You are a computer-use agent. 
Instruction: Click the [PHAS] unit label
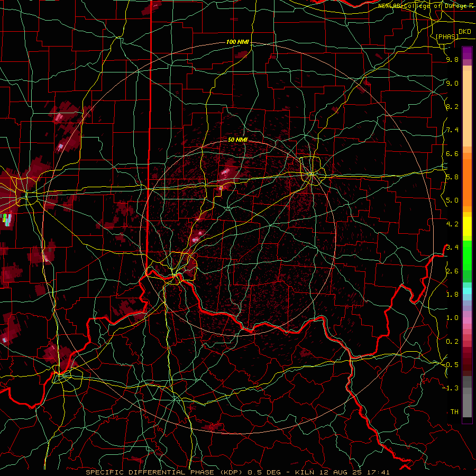pos(447,36)
